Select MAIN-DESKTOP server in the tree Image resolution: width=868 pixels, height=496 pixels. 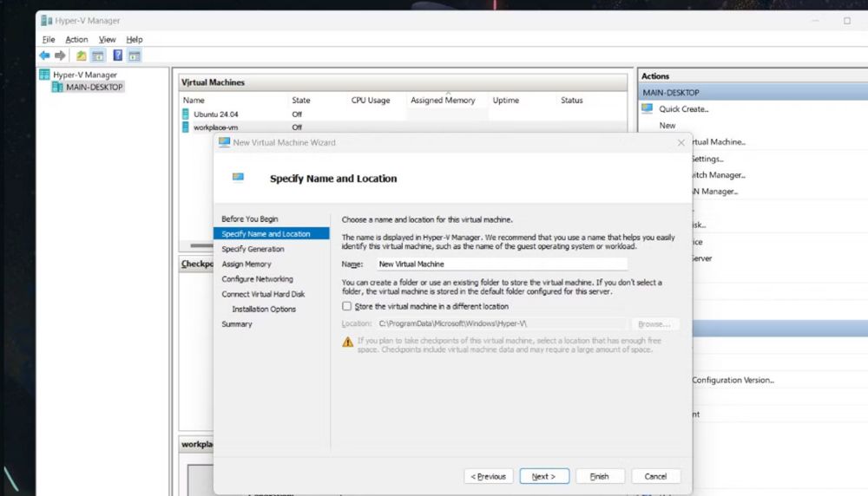point(94,87)
